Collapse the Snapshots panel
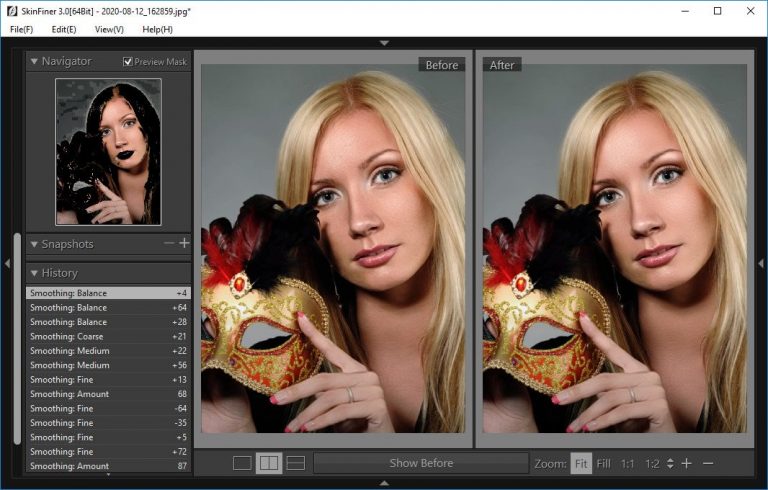768x490 pixels. [x=34, y=244]
